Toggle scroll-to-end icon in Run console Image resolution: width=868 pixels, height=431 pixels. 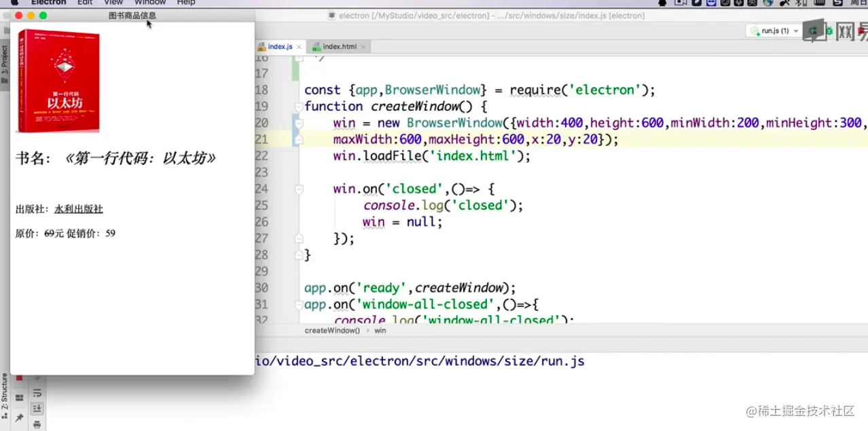point(37,408)
